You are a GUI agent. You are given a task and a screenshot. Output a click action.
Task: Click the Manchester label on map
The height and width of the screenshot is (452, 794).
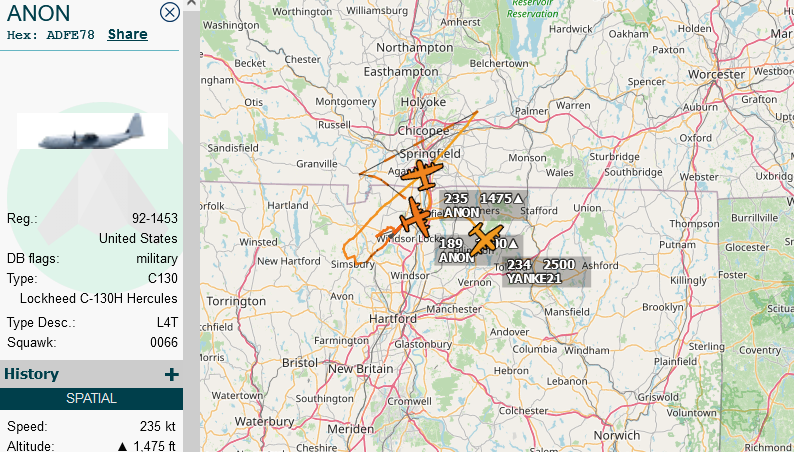tap(454, 309)
